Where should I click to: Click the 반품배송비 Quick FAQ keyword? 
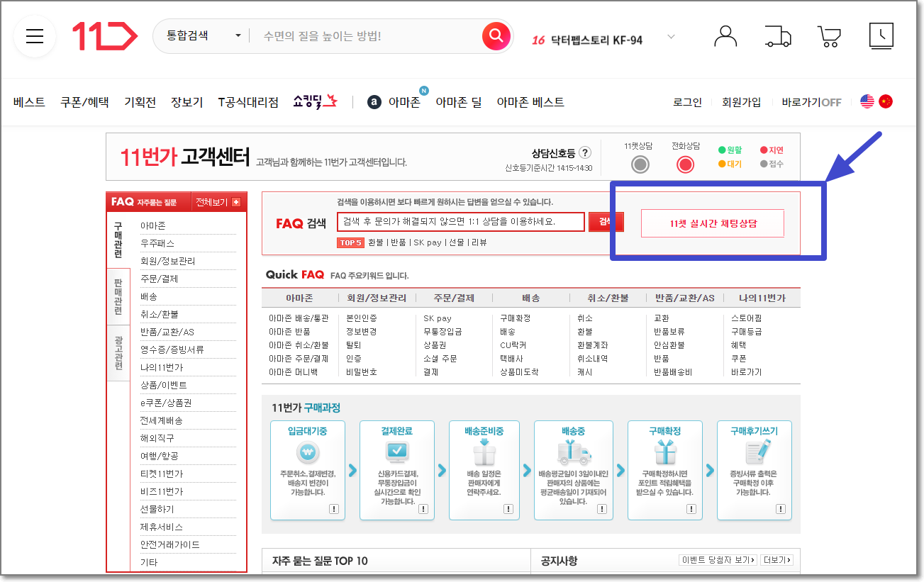tap(673, 372)
